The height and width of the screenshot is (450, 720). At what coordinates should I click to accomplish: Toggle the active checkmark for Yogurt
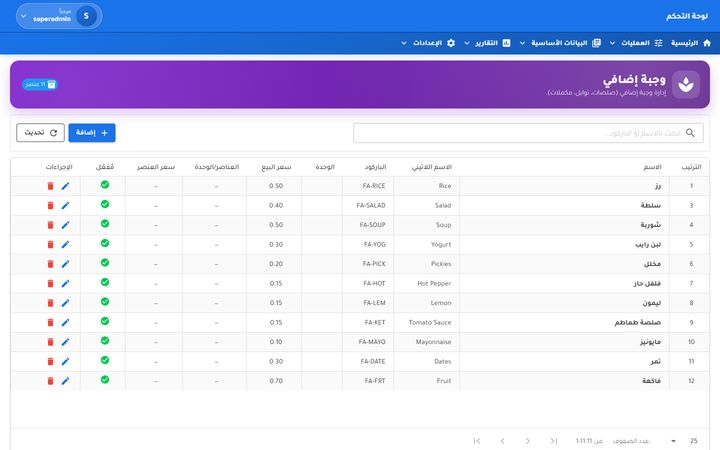pos(105,243)
